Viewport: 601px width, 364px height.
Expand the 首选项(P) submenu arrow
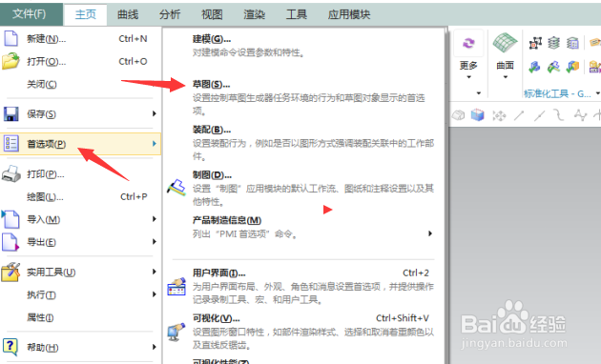click(x=155, y=144)
